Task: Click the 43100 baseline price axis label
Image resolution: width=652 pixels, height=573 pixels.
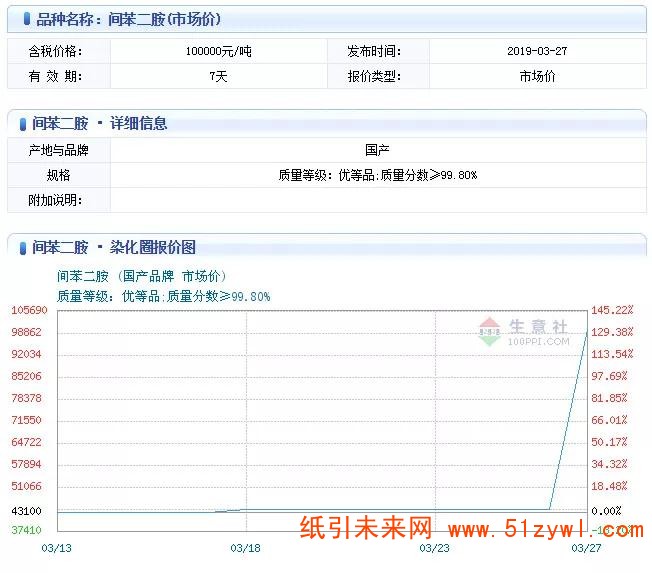Action: point(27,511)
